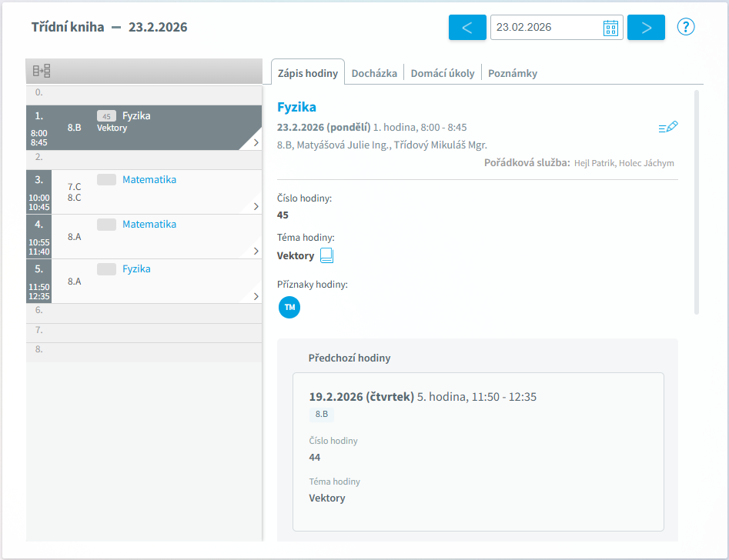Click the date input field 23.02.2026
This screenshot has width=729, height=560.
click(x=545, y=28)
